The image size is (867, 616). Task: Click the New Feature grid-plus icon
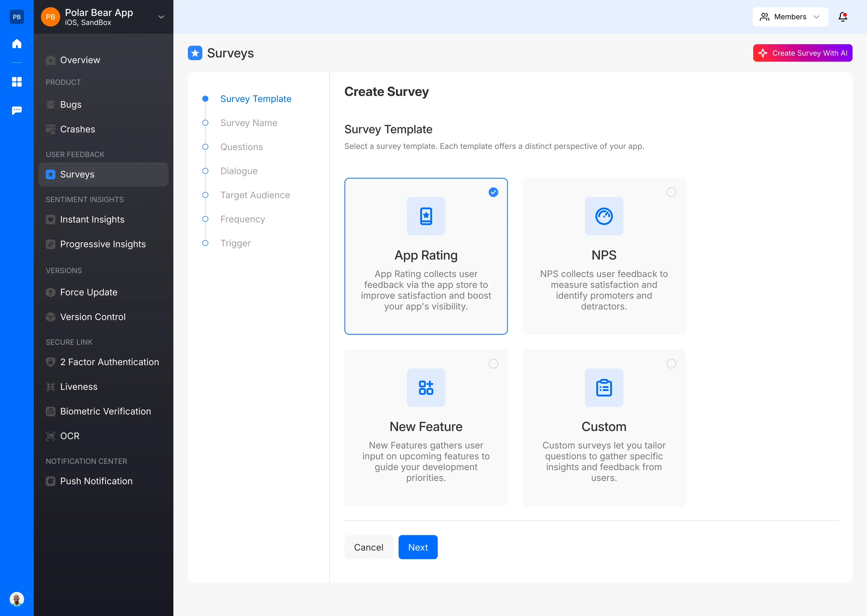426,388
